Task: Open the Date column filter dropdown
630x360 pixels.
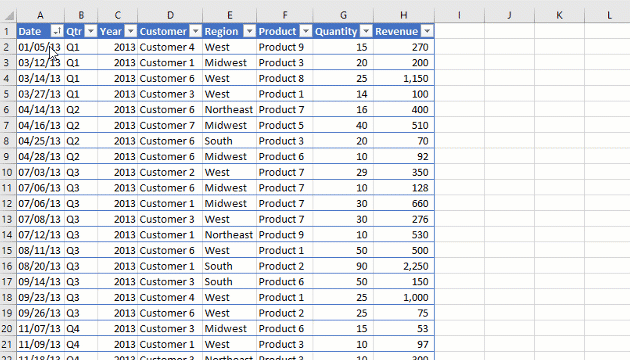Action: coord(57,31)
